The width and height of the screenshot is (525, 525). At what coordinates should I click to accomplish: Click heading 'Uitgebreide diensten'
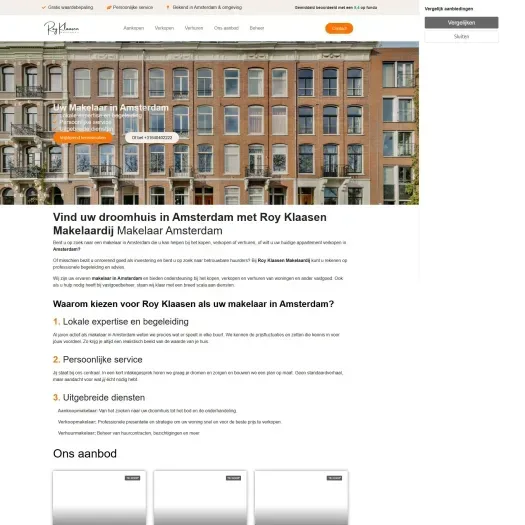pos(104,398)
